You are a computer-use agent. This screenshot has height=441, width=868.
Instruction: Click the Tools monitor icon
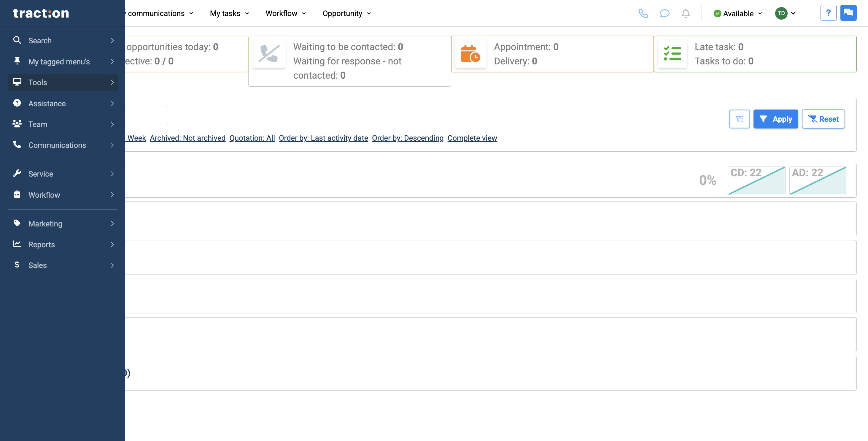17,82
